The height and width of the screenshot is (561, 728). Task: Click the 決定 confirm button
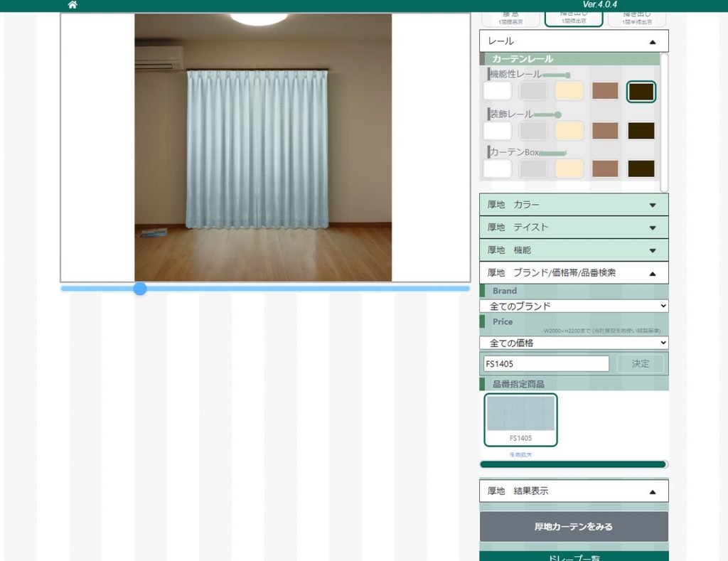[641, 363]
